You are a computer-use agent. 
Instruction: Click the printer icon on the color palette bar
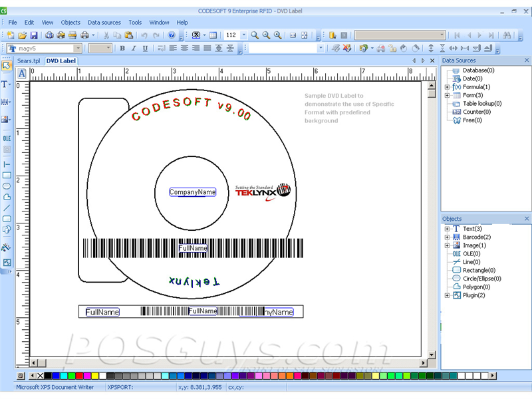coord(21,376)
